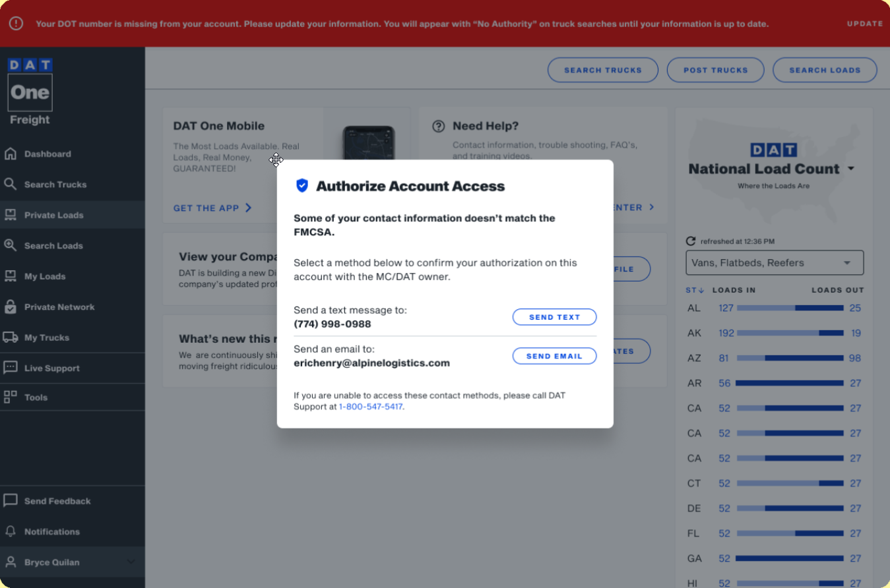Click the GA state row label
This screenshot has width=890, height=588.
(695, 558)
